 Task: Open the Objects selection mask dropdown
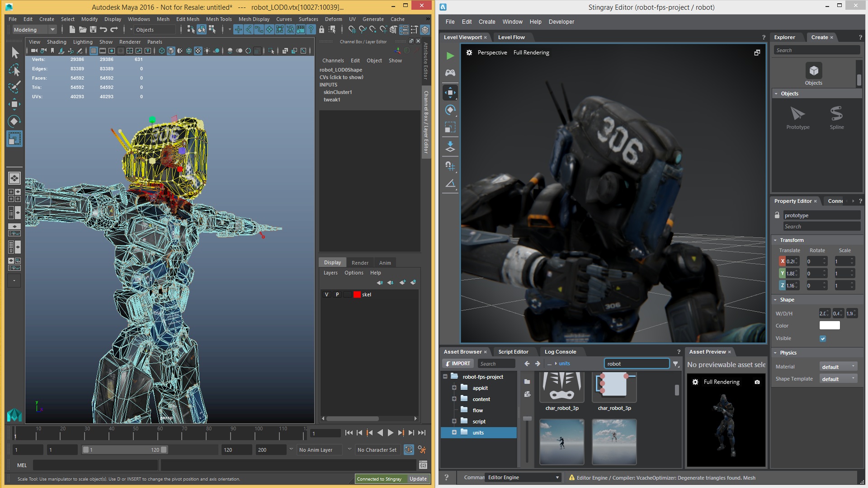click(x=155, y=30)
